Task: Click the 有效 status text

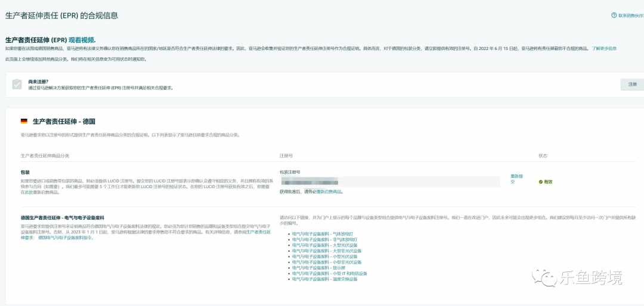Action: [x=548, y=182]
